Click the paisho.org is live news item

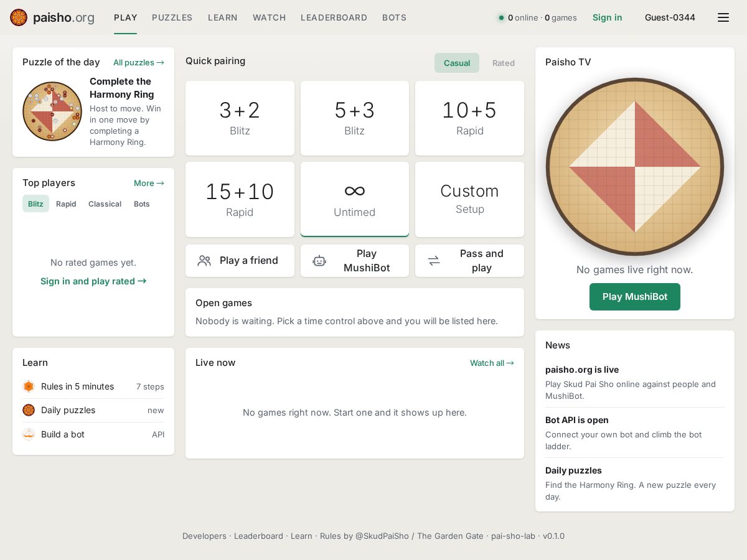click(635, 382)
